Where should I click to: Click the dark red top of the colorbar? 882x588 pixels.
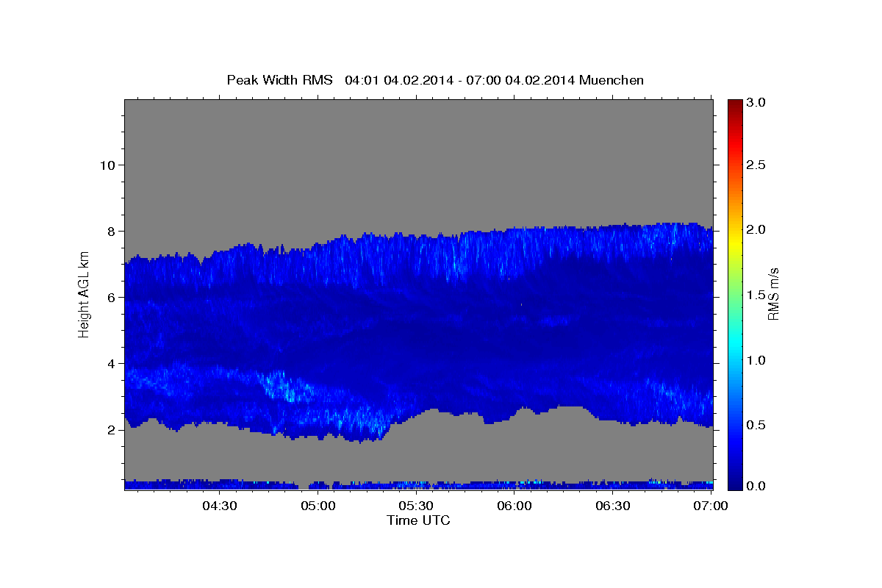pyautogui.click(x=735, y=107)
